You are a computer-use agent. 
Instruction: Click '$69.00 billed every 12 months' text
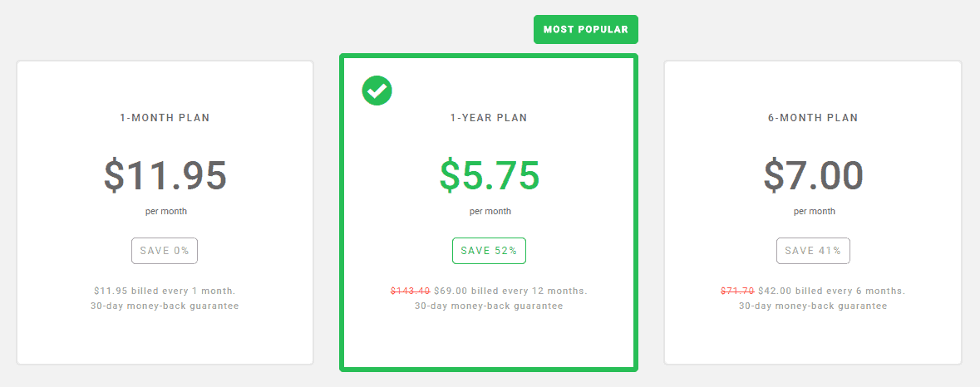pyautogui.click(x=510, y=291)
